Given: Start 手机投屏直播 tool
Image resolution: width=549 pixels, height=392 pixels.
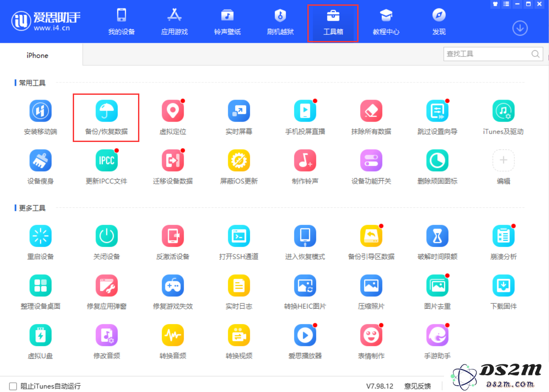Looking at the screenshot, I should coord(305,111).
